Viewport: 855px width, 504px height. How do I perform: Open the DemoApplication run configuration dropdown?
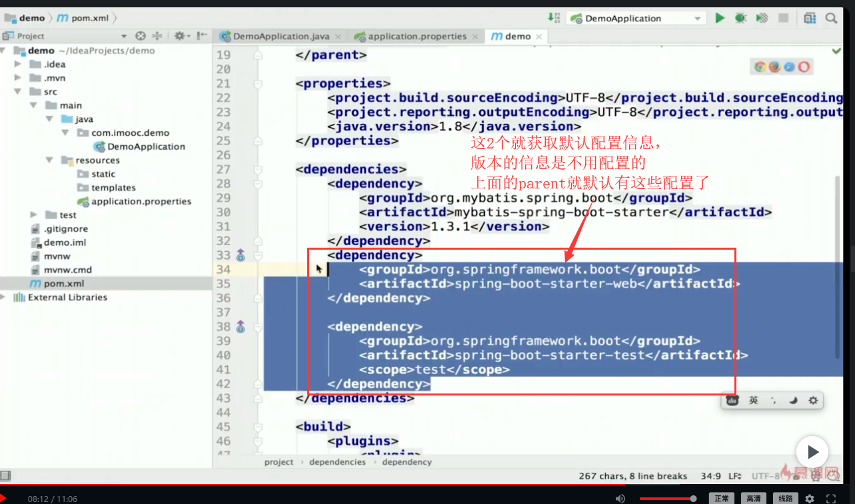point(636,18)
